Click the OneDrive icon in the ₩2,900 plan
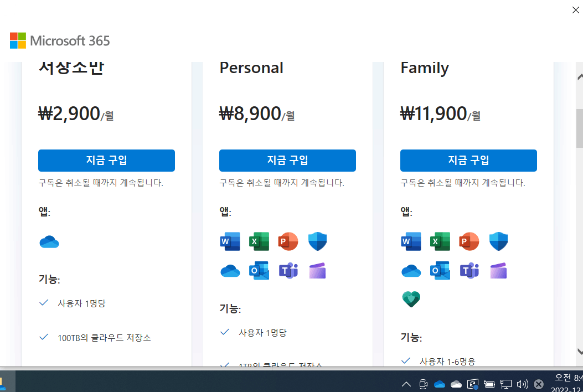The width and height of the screenshot is (583, 392). click(x=49, y=242)
